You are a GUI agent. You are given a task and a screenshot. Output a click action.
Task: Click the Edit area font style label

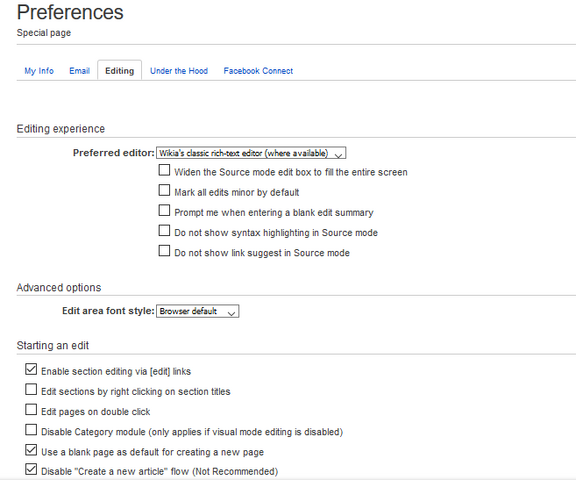[x=108, y=311]
